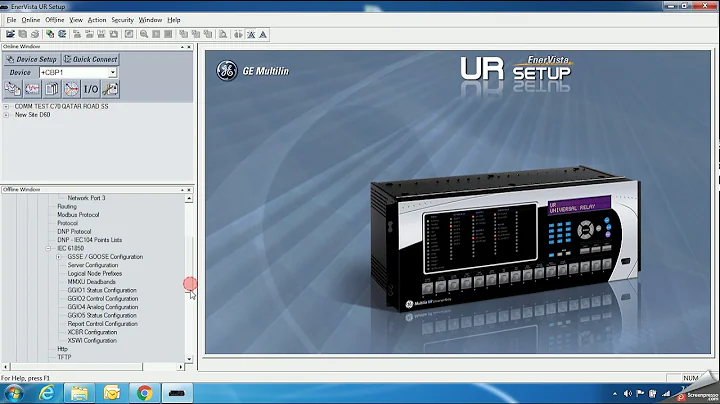This screenshot has height=404, width=720.
Task: Click the bold letter A toolbar icon
Action: coord(263,34)
